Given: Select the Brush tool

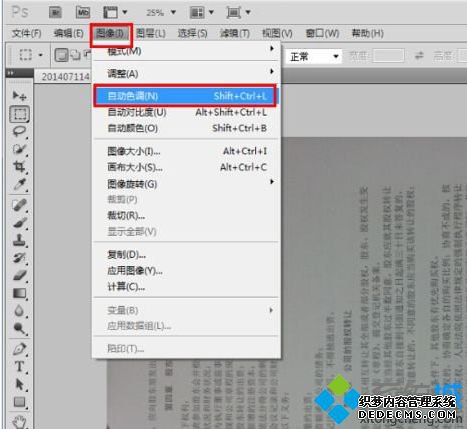Looking at the screenshot, I should pyautogui.click(x=20, y=222).
